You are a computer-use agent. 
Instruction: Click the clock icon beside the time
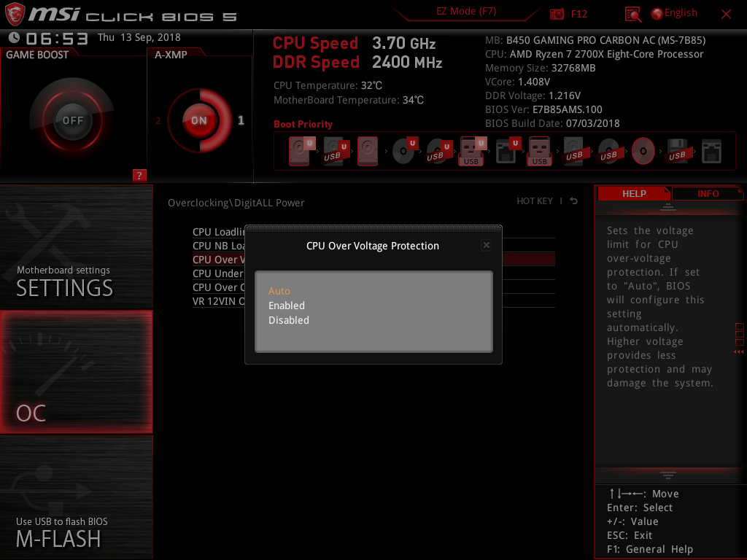point(14,37)
